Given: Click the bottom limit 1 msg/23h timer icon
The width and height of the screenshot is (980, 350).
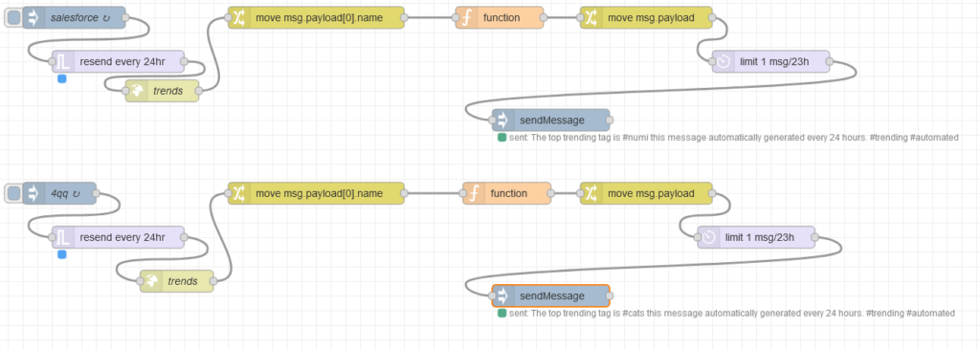Looking at the screenshot, I should (709, 237).
